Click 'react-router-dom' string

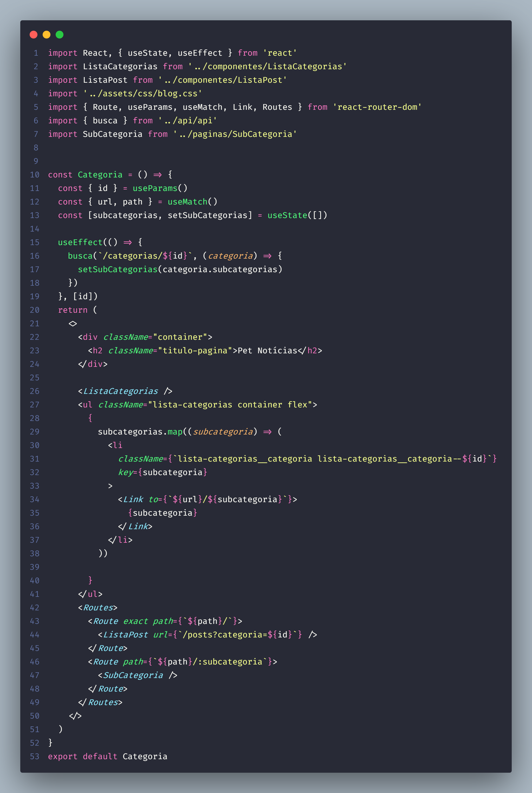point(377,107)
